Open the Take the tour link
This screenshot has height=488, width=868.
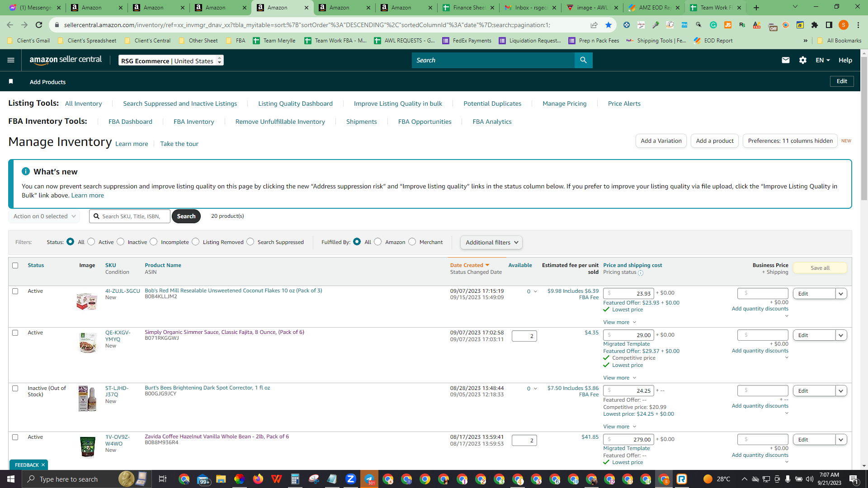tap(179, 144)
